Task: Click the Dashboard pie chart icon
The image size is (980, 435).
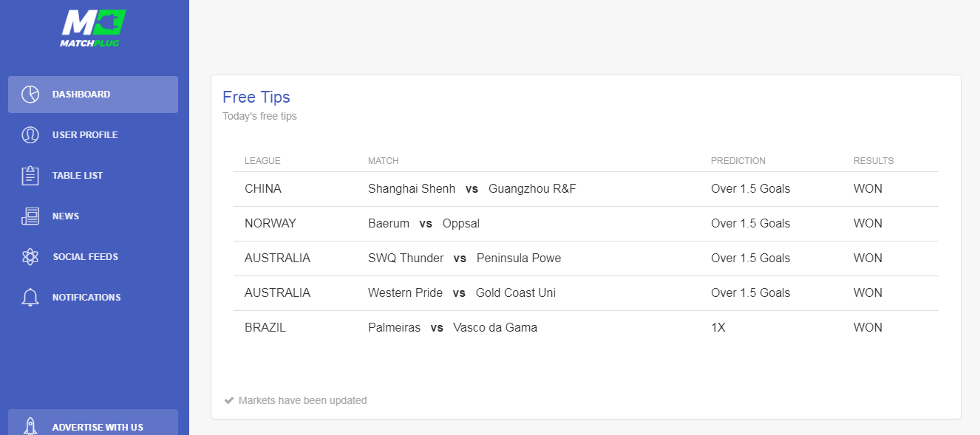Action: (x=30, y=95)
